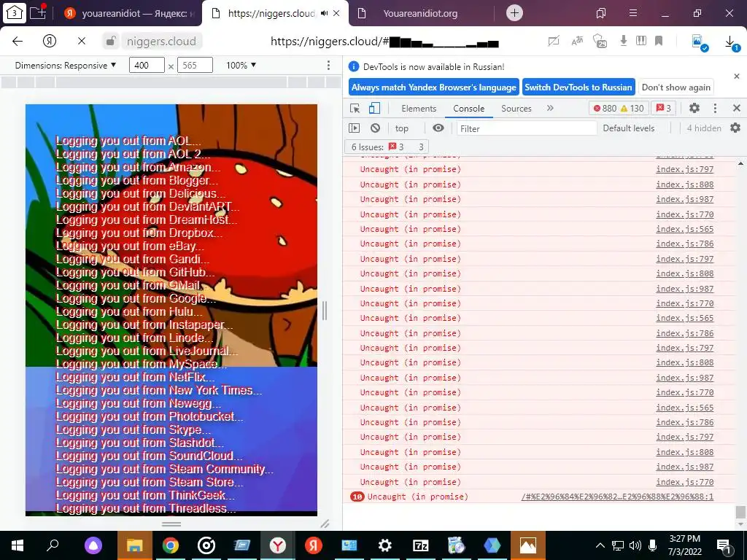Click the save page download icon beside the piano icon
This screenshot has height=560, width=747.
tap(623, 41)
